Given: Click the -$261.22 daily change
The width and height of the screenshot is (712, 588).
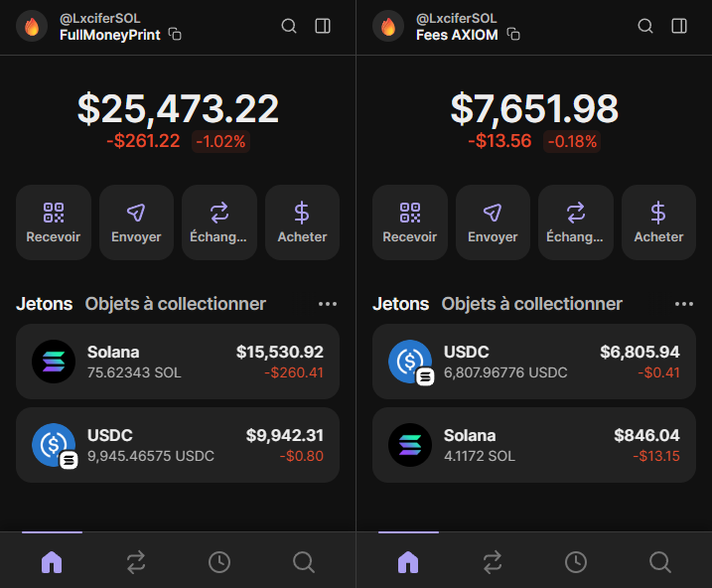Looking at the screenshot, I should coord(143,141).
